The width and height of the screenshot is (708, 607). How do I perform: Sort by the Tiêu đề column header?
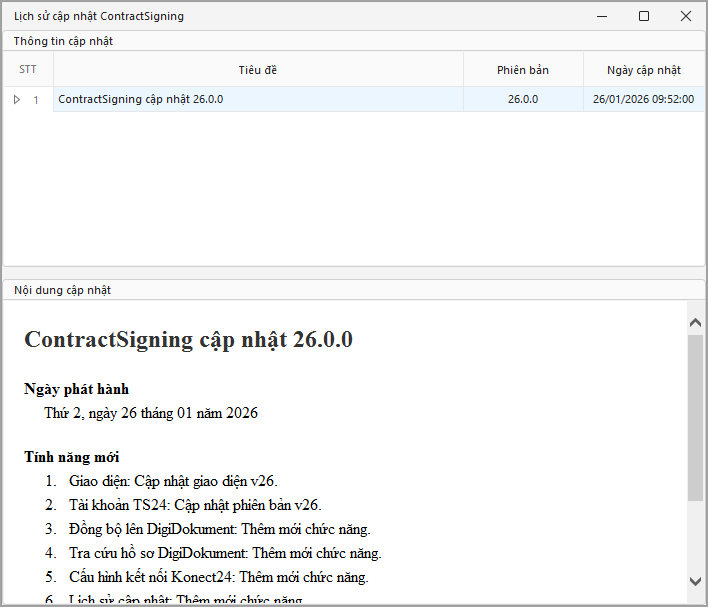pyautogui.click(x=258, y=70)
